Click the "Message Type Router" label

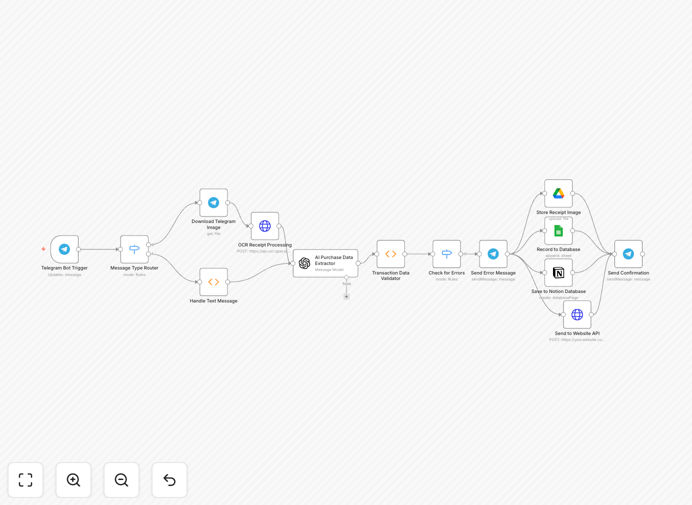[134, 268]
